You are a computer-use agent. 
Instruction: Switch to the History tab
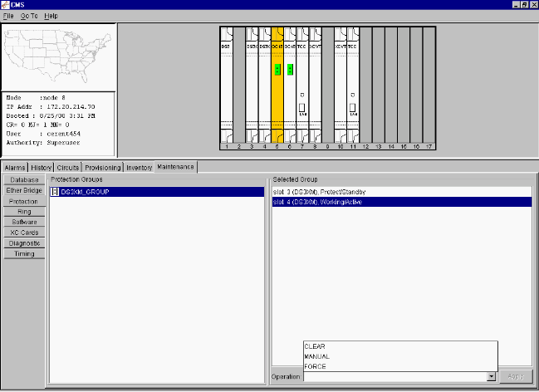click(x=41, y=168)
